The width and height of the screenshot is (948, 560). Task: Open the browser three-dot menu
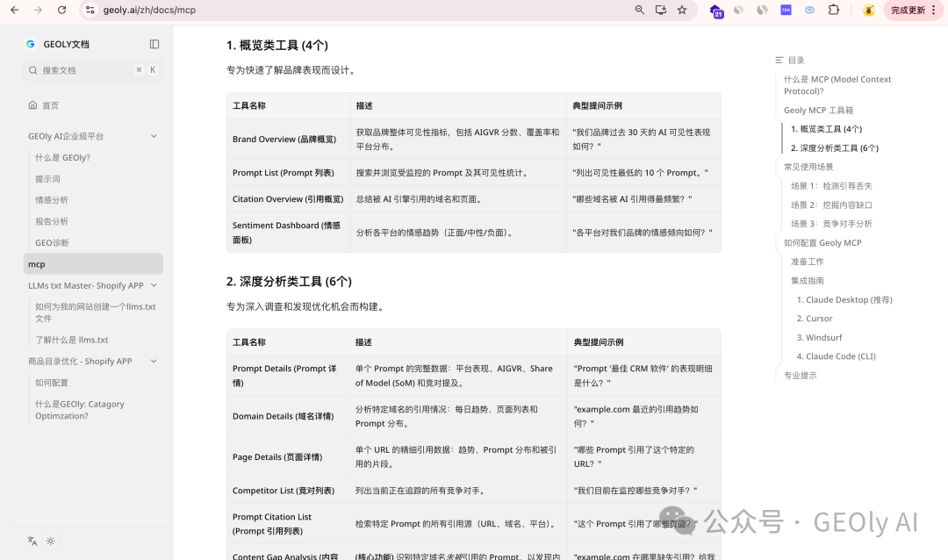click(x=934, y=10)
